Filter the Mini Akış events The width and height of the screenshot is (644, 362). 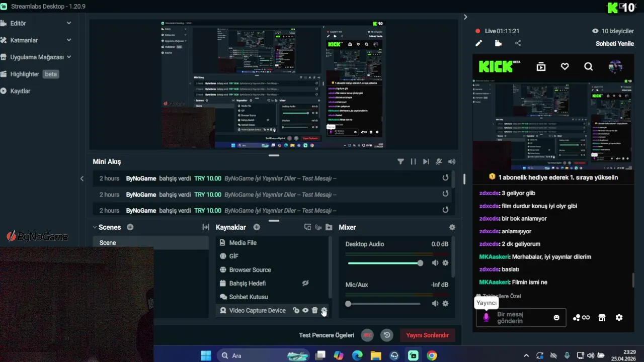tap(400, 162)
